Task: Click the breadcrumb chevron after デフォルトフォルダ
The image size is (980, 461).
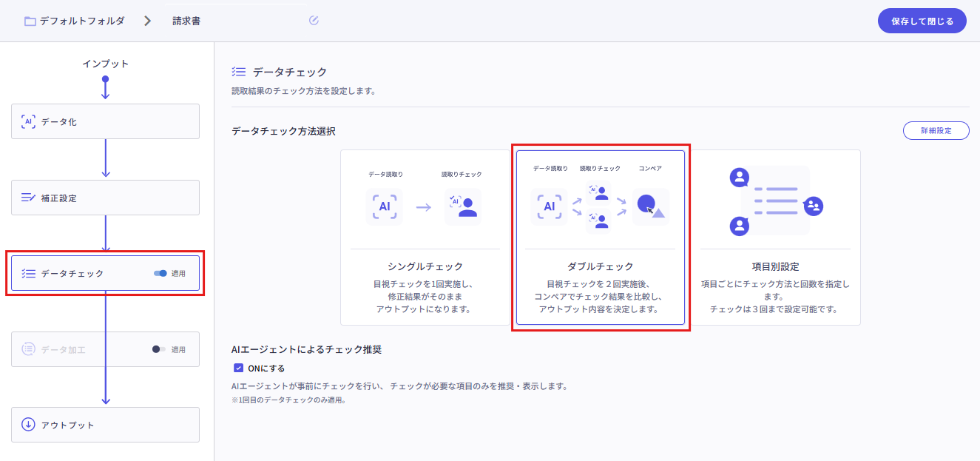Action: click(148, 21)
